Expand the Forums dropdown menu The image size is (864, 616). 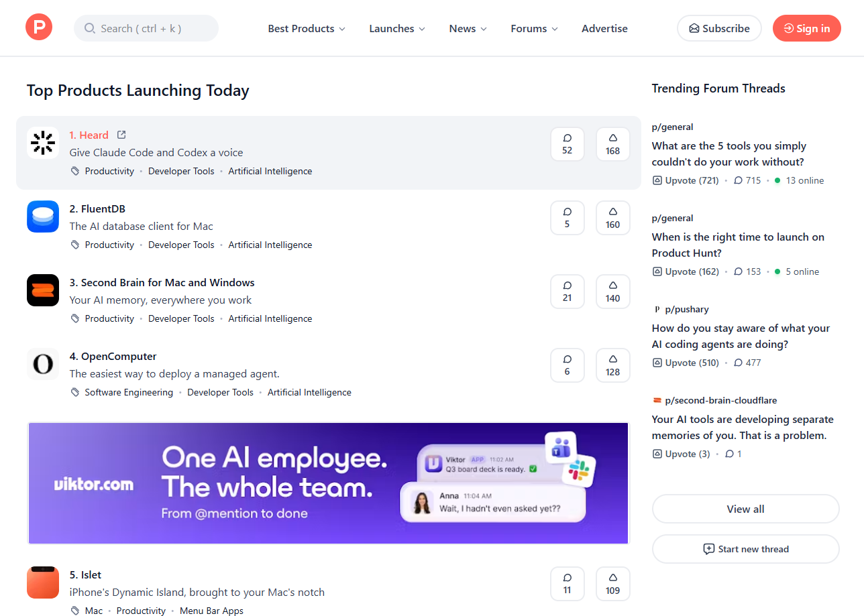pyautogui.click(x=534, y=28)
